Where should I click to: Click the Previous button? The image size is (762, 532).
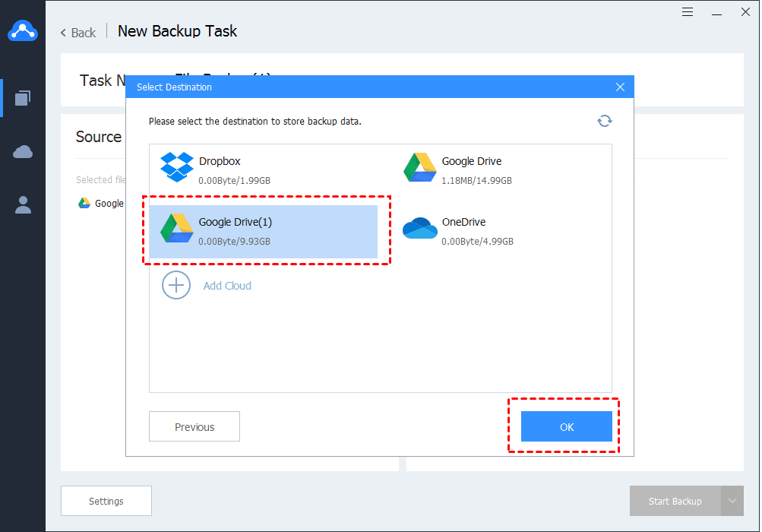[194, 426]
